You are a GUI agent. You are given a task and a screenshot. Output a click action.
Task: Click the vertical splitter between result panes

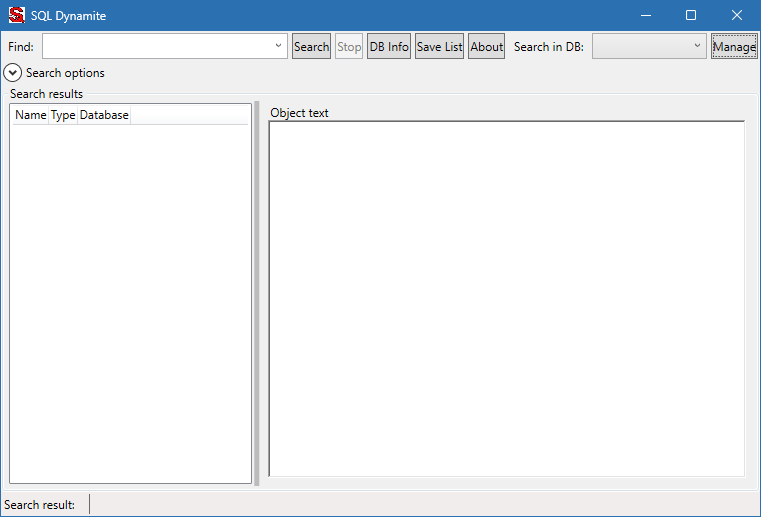coord(257,293)
